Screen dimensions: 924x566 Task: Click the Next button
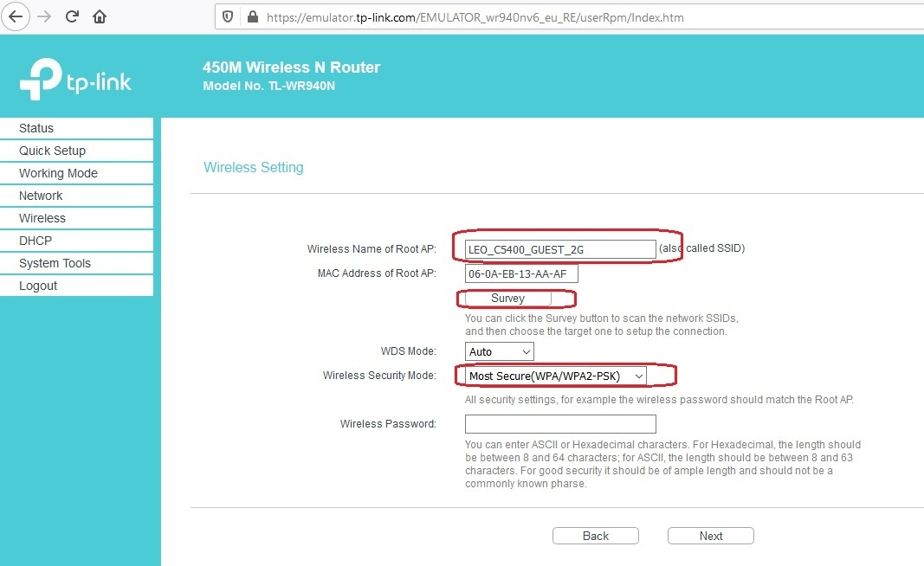(711, 536)
